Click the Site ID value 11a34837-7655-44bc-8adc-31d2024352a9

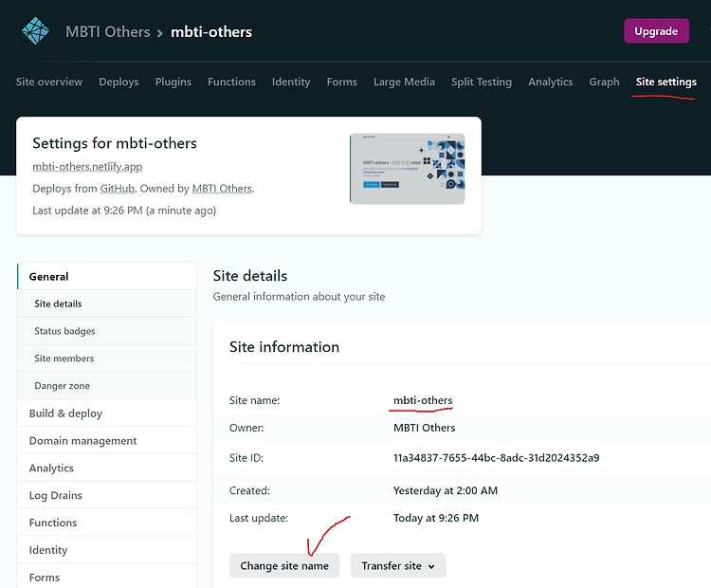[496, 458]
